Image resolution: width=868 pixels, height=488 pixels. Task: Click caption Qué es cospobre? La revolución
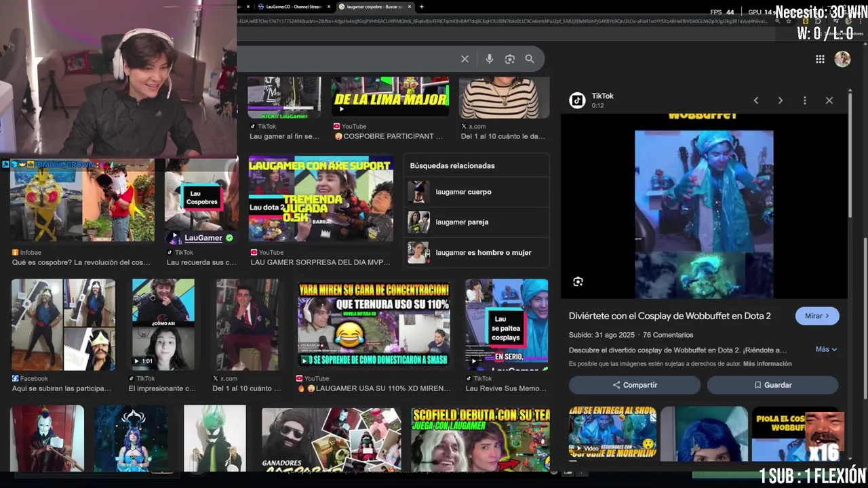coord(81,262)
